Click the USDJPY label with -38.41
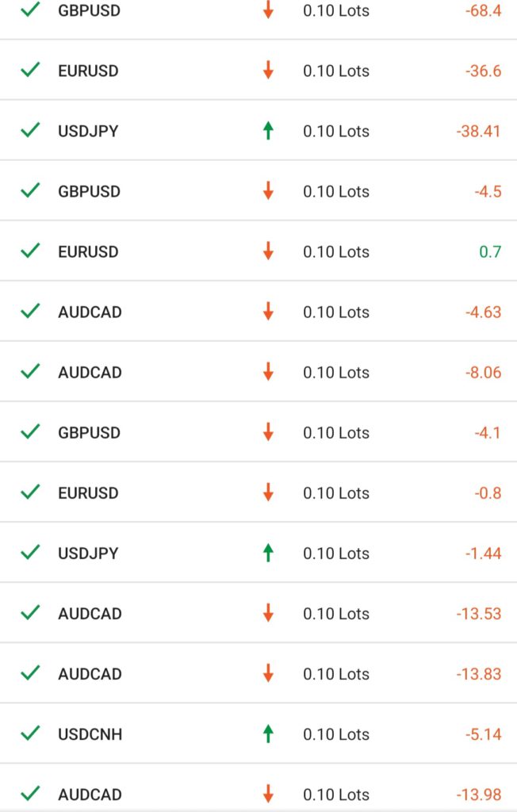517x812 pixels. [x=88, y=131]
